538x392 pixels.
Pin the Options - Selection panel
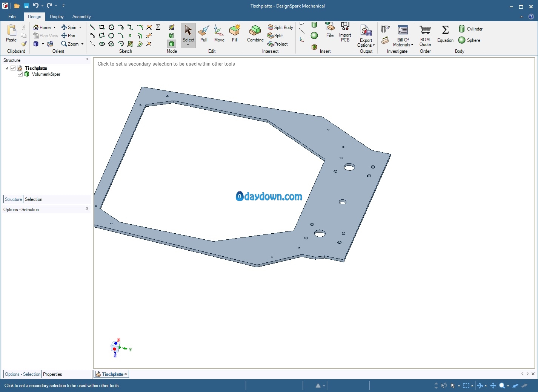87,209
